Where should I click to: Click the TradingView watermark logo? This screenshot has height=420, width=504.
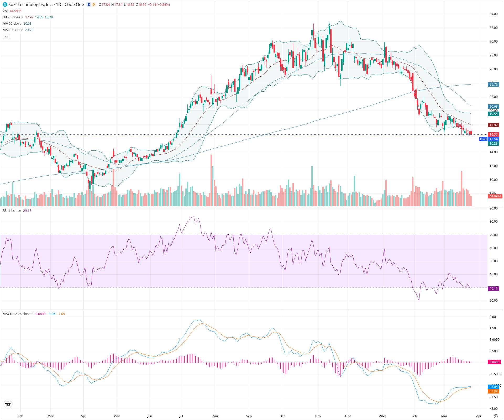point(8,404)
